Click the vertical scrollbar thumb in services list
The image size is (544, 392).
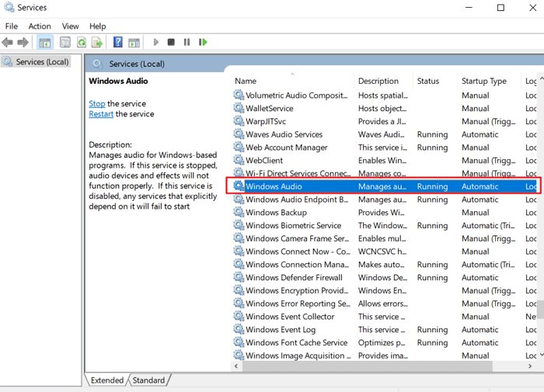pos(541,308)
